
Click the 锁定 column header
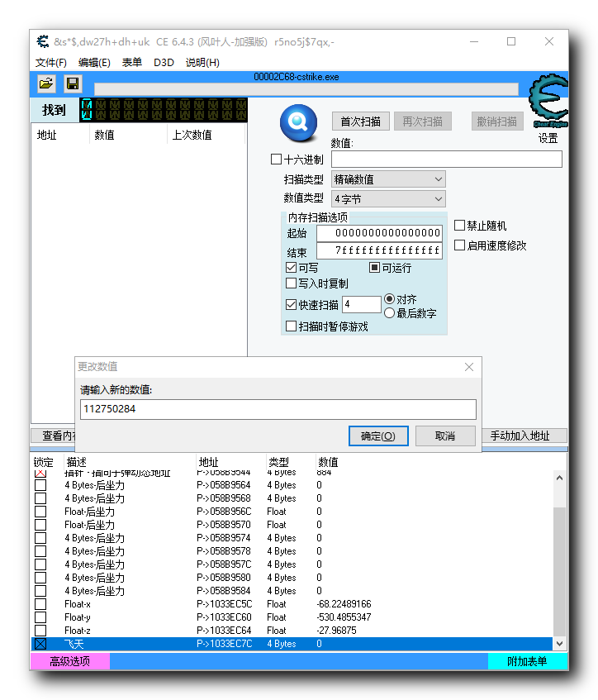tap(43, 462)
